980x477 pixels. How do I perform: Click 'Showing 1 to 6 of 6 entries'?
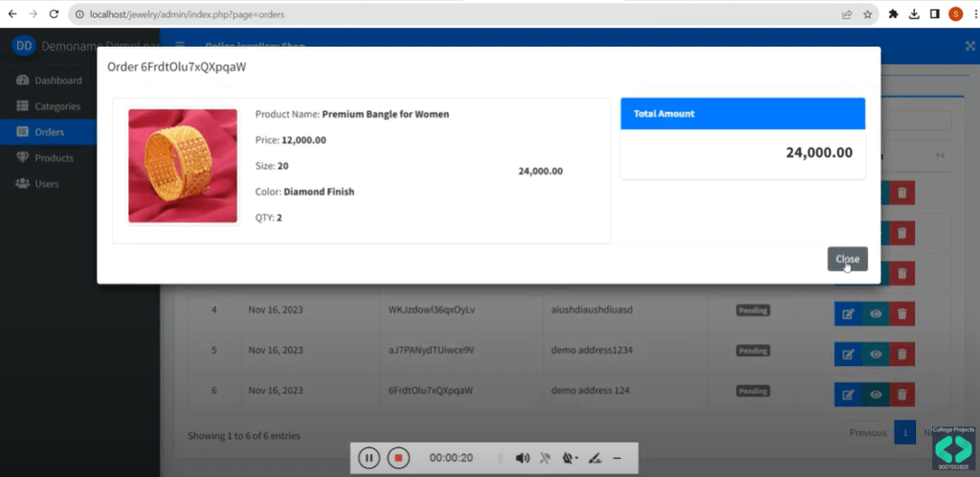click(244, 436)
